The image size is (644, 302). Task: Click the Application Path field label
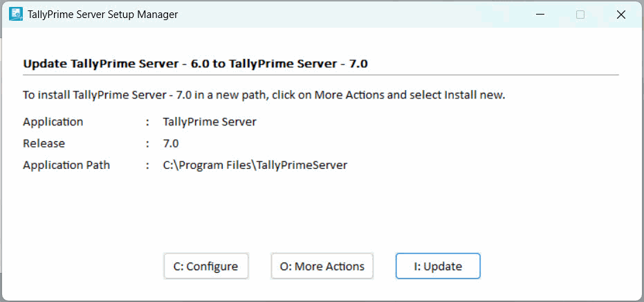click(66, 166)
